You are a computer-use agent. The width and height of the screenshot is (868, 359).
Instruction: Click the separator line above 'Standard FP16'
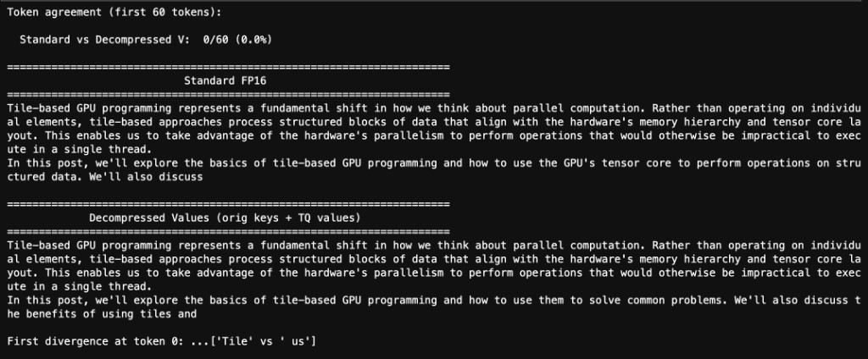click(227, 67)
